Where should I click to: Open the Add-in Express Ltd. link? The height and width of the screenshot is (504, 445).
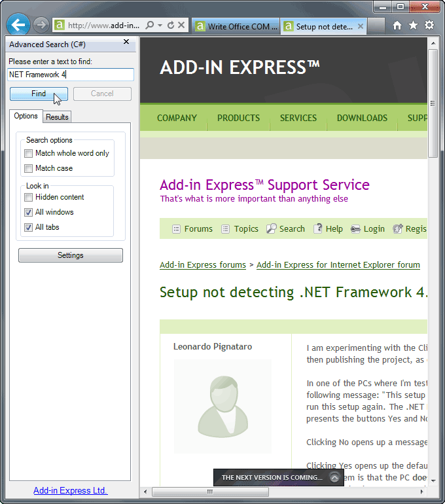pyautogui.click(x=71, y=490)
